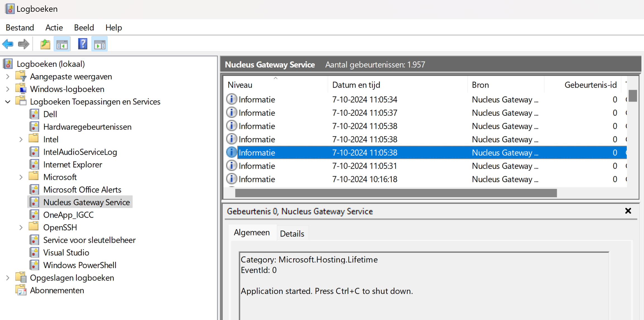Click the Up one level folder icon

coord(45,44)
